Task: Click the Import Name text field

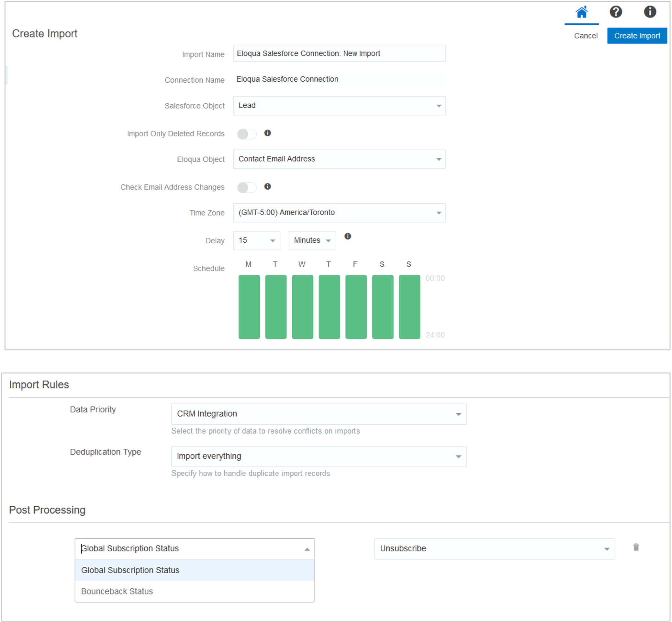Action: click(339, 53)
